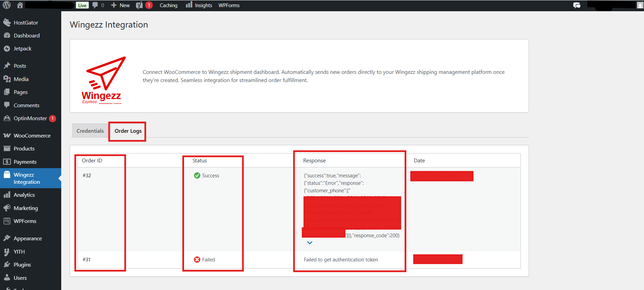Click the YITH sidebar icon
Viewport: 644px width, 290px height.
(7, 252)
